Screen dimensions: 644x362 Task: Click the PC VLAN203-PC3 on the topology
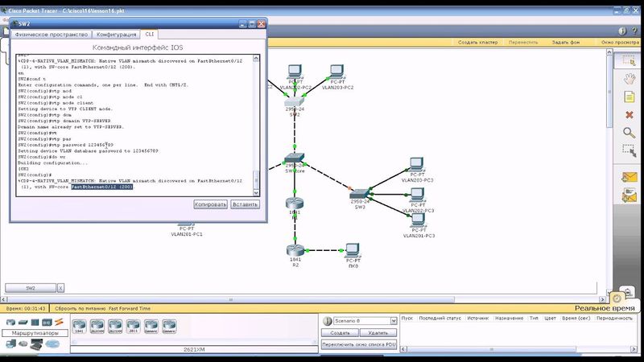[x=416, y=165]
